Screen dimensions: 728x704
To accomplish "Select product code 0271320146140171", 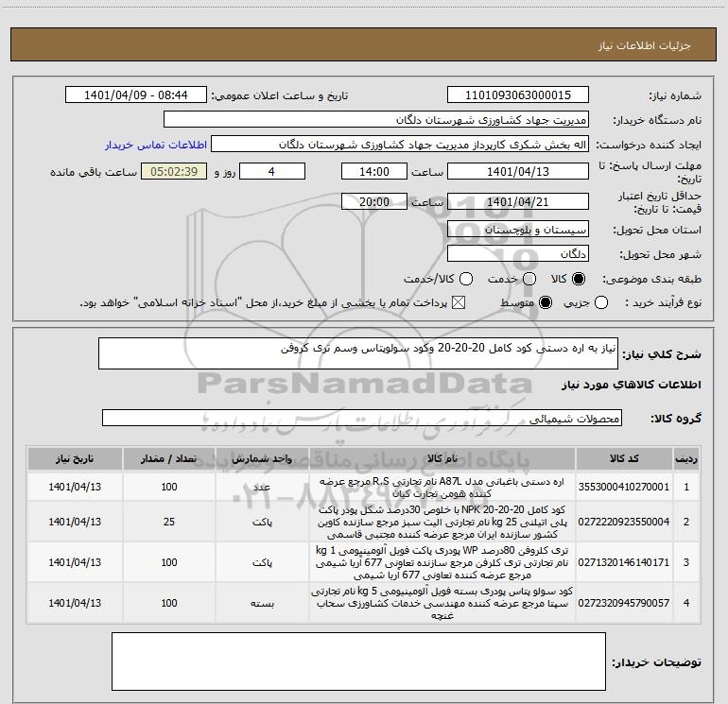I will pos(624,562).
